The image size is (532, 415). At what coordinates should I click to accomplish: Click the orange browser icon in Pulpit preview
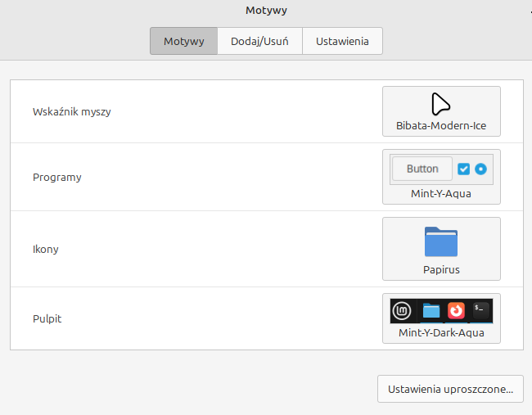[x=456, y=311]
